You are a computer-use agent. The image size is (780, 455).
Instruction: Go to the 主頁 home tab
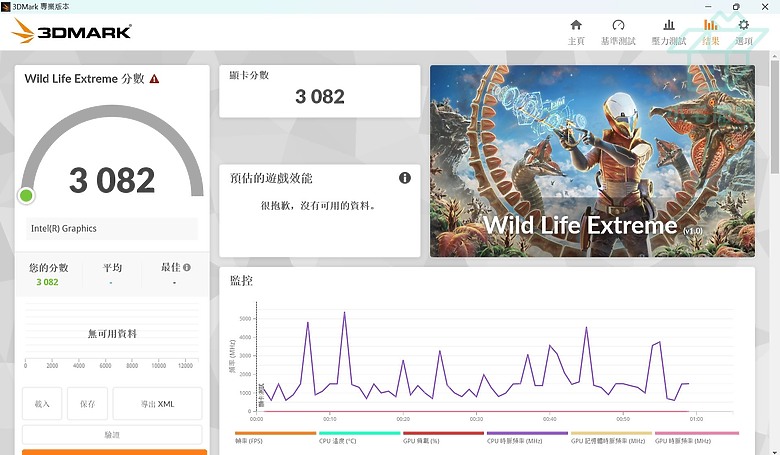click(x=576, y=33)
